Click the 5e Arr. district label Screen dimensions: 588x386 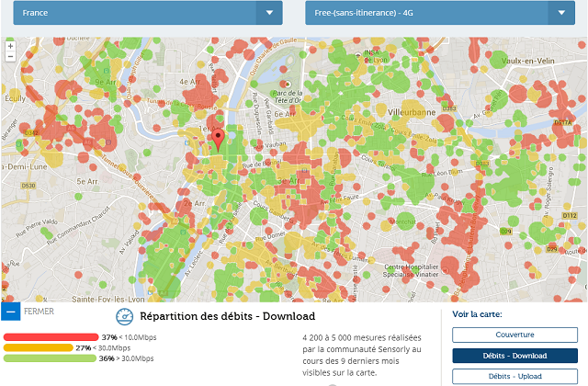88,182
